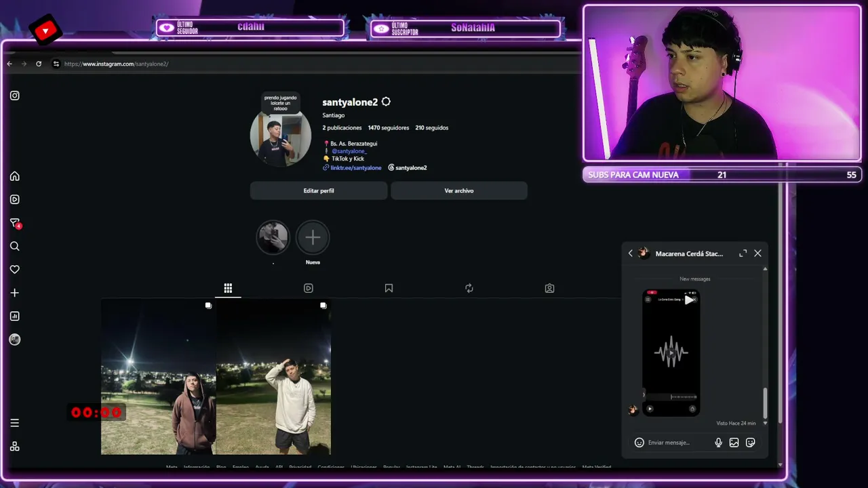Screen dimensions: 868x488
Task: Open Instagram Search in the sidebar
Action: click(14, 246)
